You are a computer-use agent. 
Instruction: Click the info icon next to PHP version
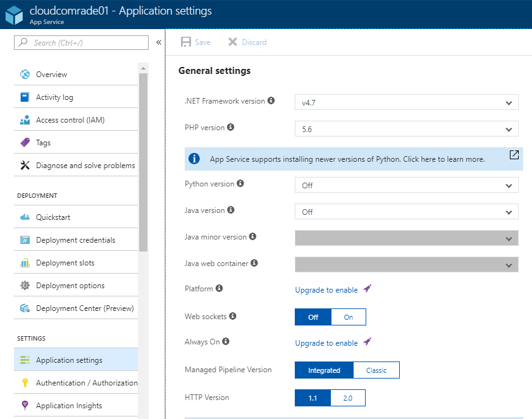tap(231, 127)
